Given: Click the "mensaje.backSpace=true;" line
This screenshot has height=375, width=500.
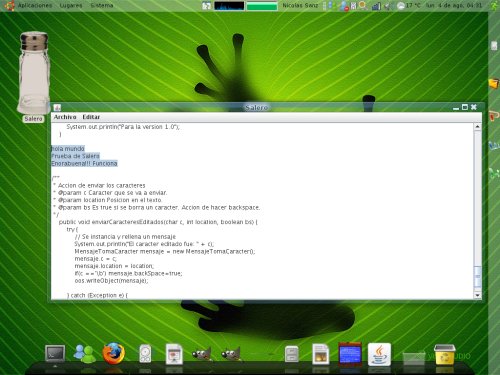Looking at the screenshot, I should pyautogui.click(x=128, y=273).
